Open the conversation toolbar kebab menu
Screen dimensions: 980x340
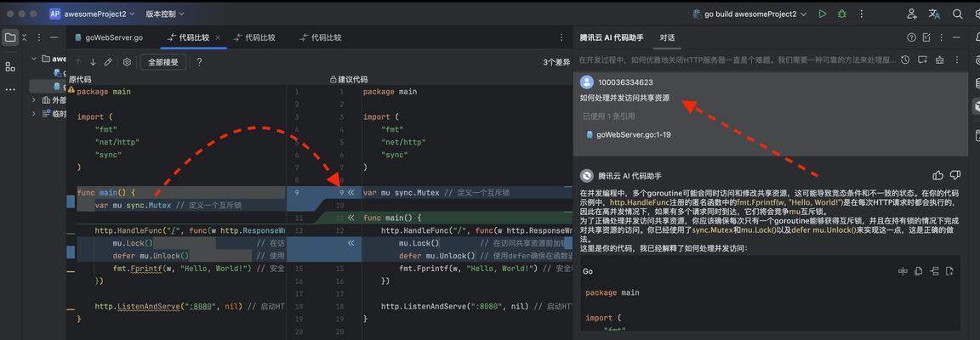[956, 60]
